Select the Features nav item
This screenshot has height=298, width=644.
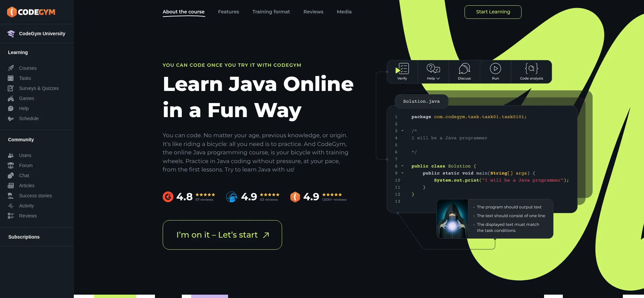228,12
